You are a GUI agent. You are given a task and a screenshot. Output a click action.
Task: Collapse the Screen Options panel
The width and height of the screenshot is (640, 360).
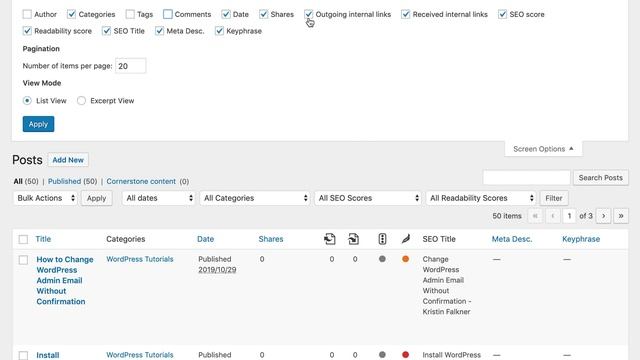coord(543,149)
